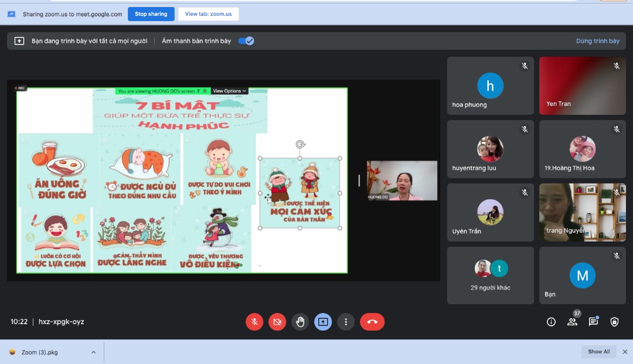Turn on the camera button

[277, 322]
